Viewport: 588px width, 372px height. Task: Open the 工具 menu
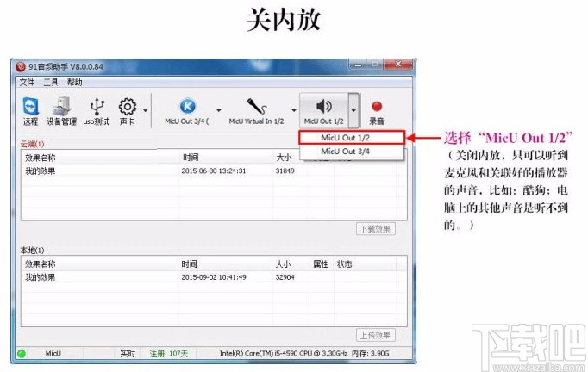(51, 83)
